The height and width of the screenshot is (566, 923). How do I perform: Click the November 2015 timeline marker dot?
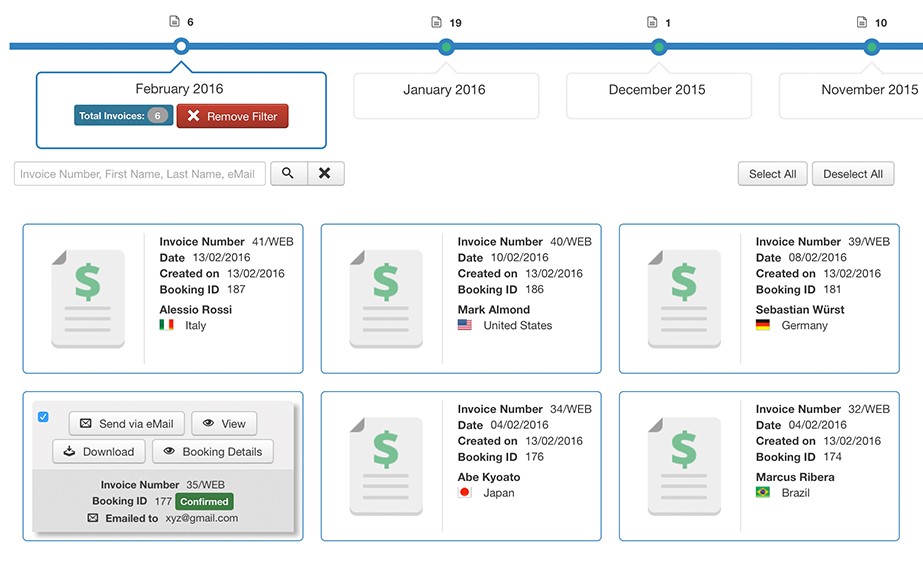pos(872,46)
